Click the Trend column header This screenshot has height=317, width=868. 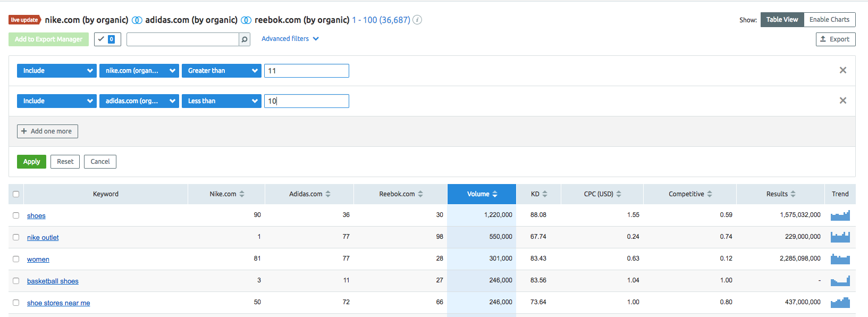(840, 194)
